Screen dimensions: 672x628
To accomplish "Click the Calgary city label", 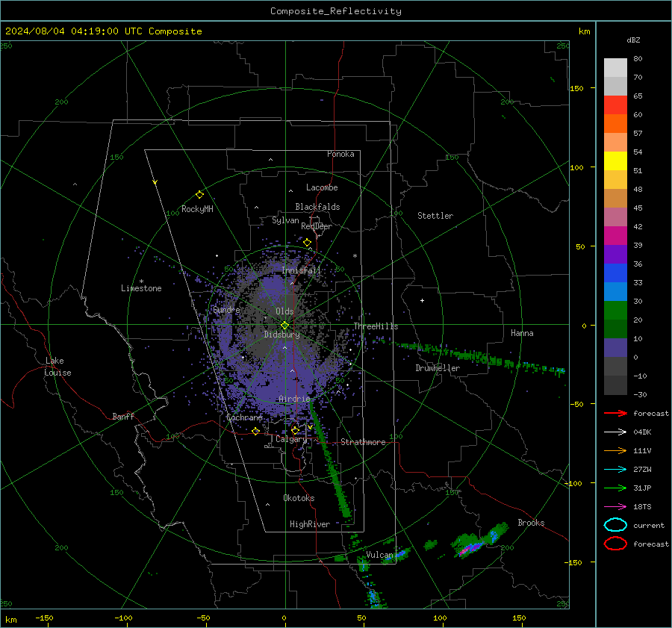I will [x=291, y=439].
